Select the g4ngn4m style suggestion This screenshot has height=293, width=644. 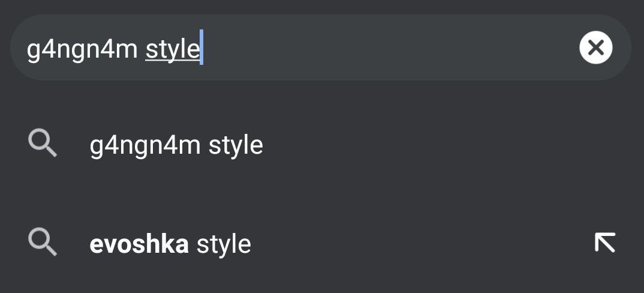click(322, 145)
